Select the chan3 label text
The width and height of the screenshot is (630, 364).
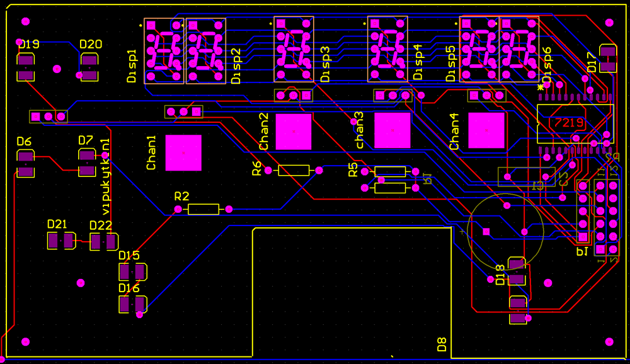click(x=358, y=130)
